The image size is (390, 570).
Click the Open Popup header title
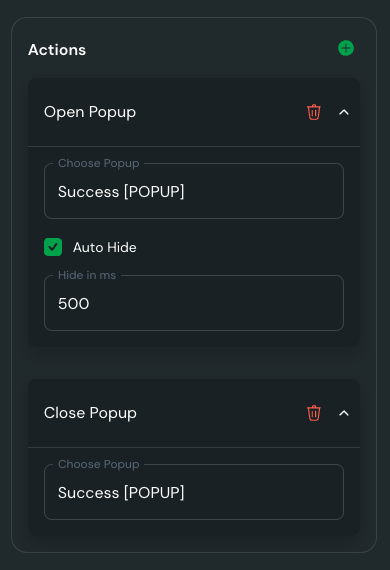coord(90,112)
